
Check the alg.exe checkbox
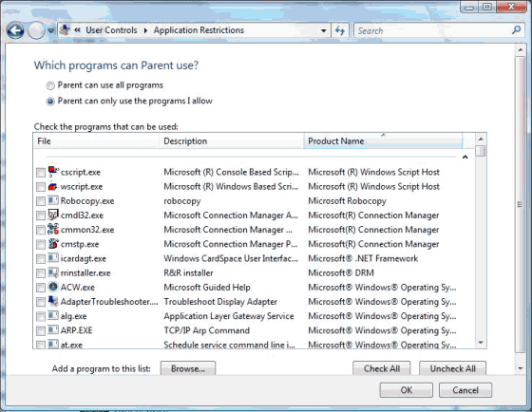click(x=41, y=317)
